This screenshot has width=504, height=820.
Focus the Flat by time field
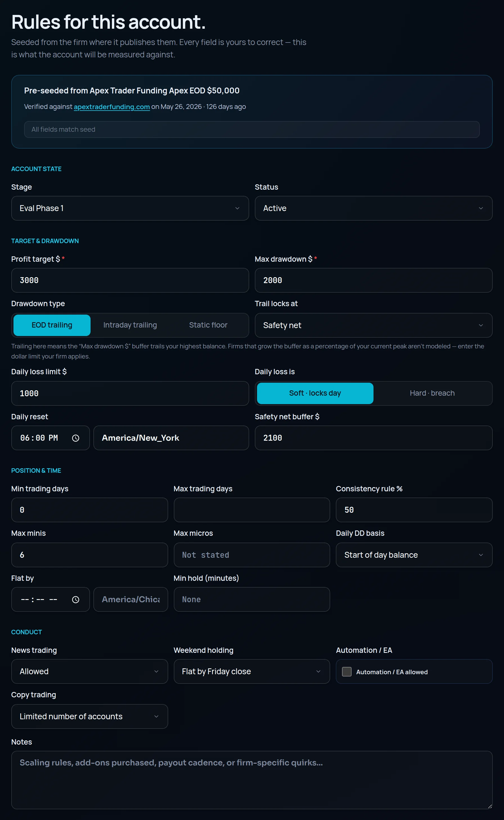click(50, 599)
